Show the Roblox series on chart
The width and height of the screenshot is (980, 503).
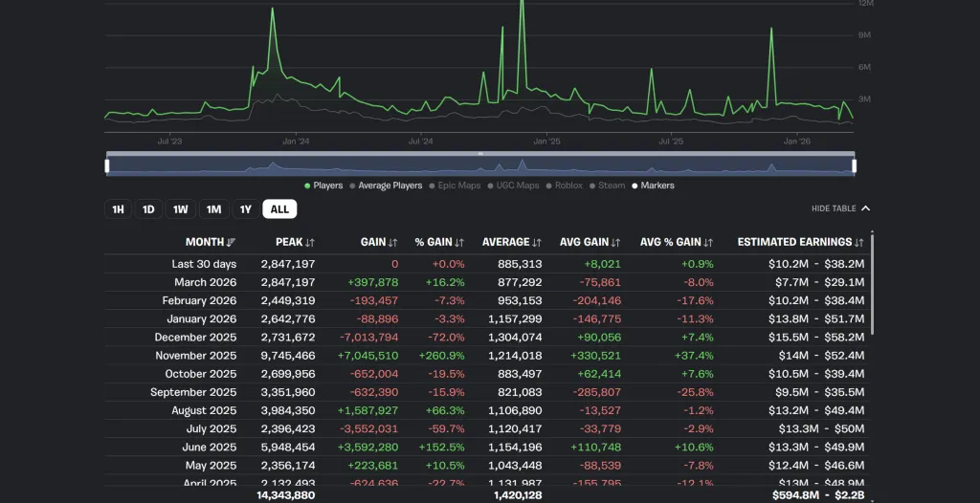coord(564,186)
